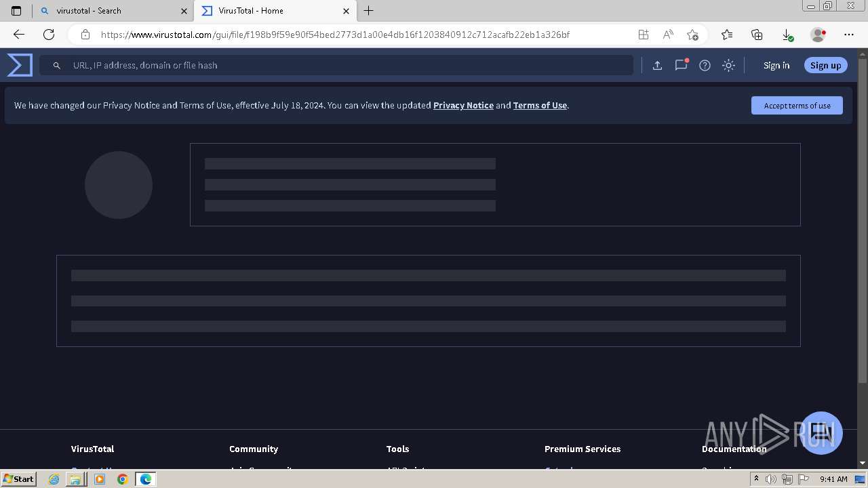This screenshot has width=868, height=488.
Task: Click the scrollbar down arrow
Action: [x=863, y=463]
